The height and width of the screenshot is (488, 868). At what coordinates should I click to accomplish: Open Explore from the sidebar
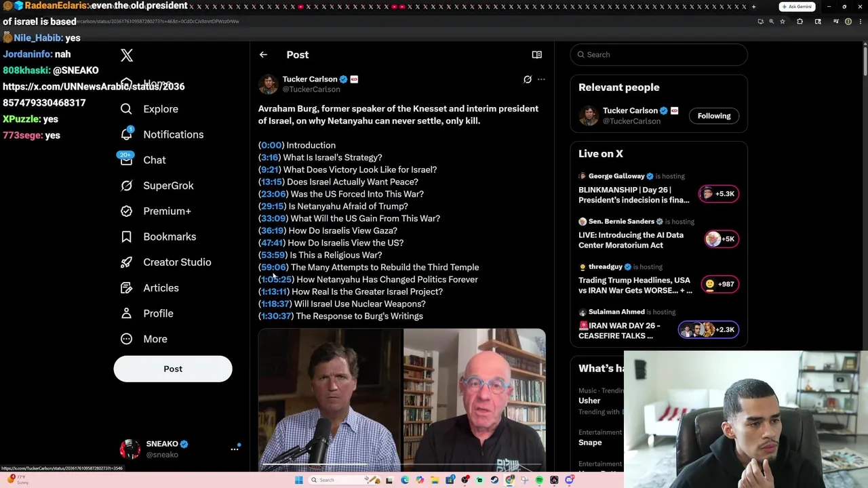(150, 109)
